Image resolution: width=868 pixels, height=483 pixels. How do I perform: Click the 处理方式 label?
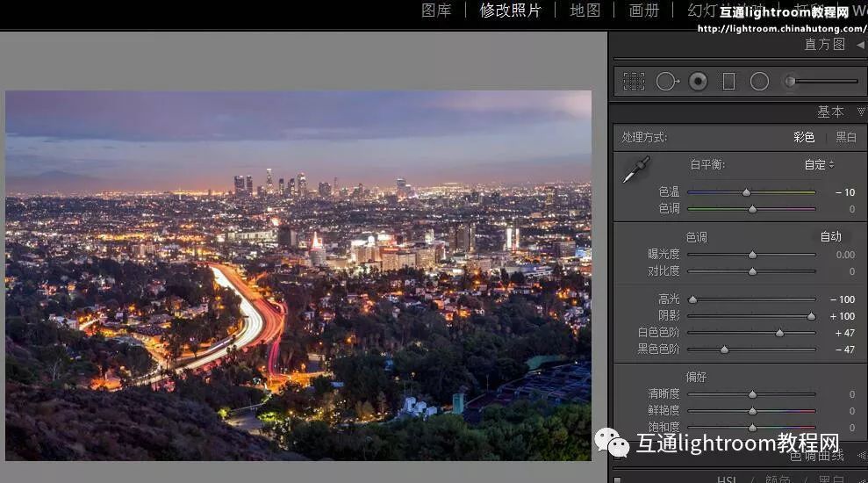click(644, 137)
